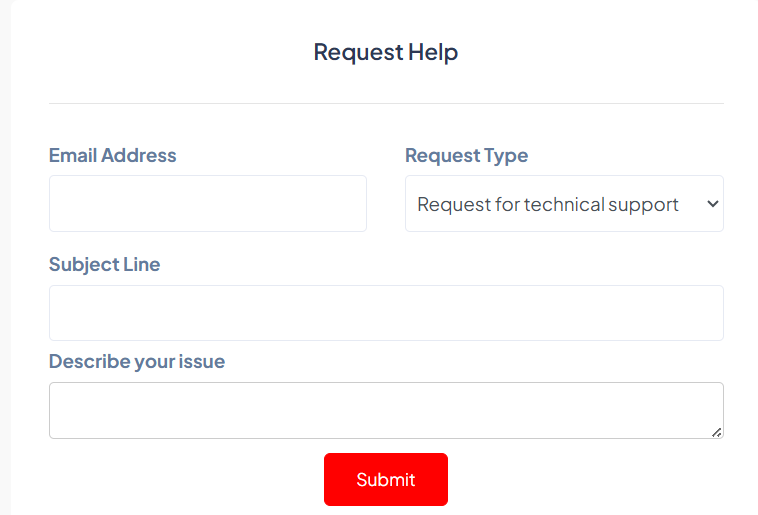This screenshot has width=758, height=515.
Task: Open the Request Type dropdown
Action: (x=563, y=204)
